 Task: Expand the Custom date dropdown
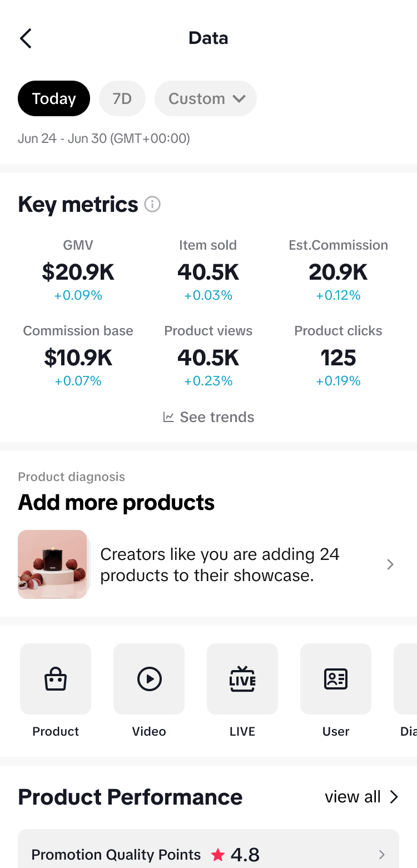pos(206,98)
